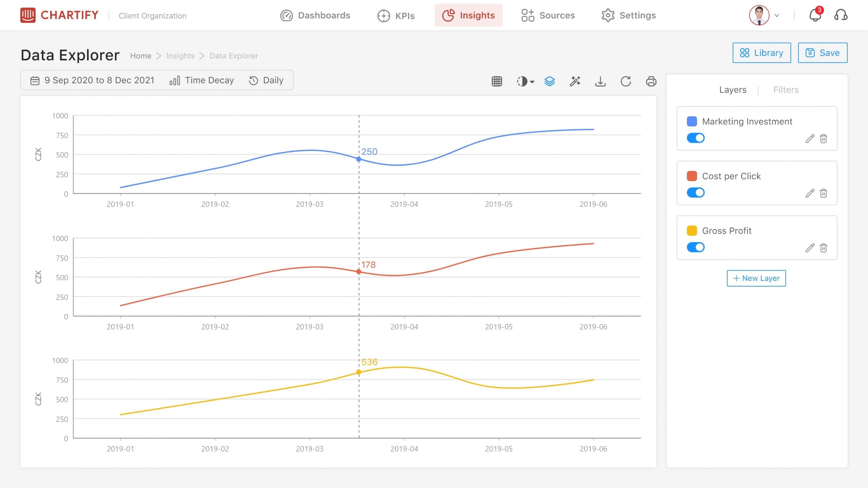
Task: Go to Dashboards in top navigation
Action: tap(315, 15)
